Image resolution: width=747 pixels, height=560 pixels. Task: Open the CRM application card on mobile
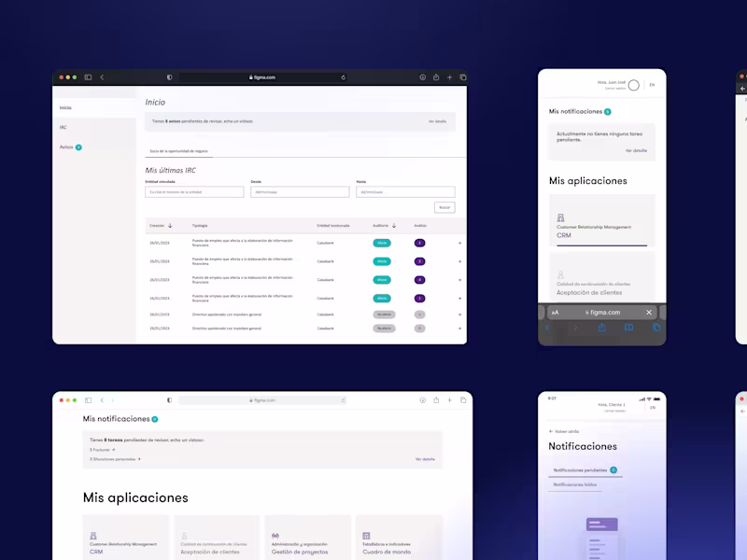pyautogui.click(x=602, y=220)
